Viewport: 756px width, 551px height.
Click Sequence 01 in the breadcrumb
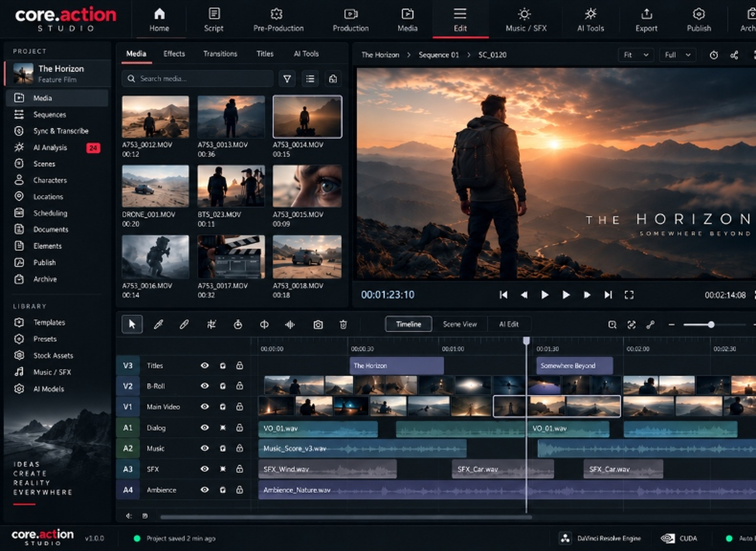point(439,55)
